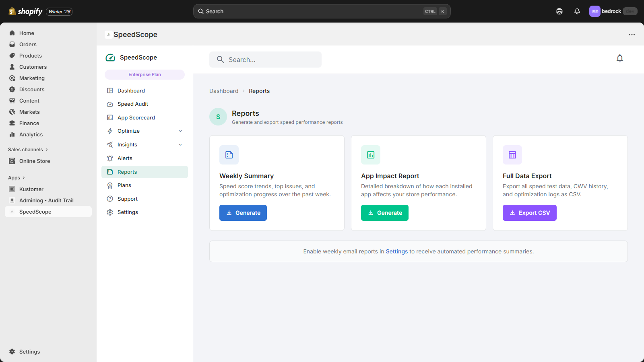Expand the Optimize submenu chevron

tap(180, 131)
